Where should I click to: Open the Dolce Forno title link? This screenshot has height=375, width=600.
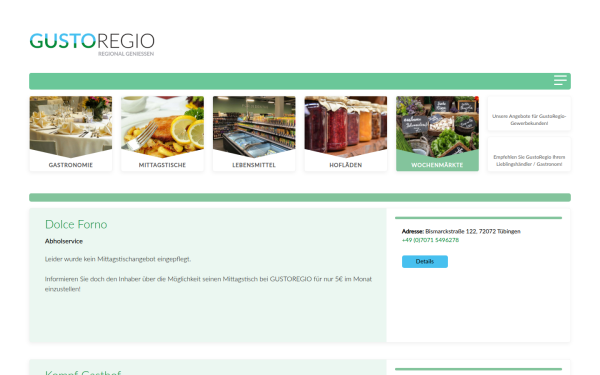point(76,224)
